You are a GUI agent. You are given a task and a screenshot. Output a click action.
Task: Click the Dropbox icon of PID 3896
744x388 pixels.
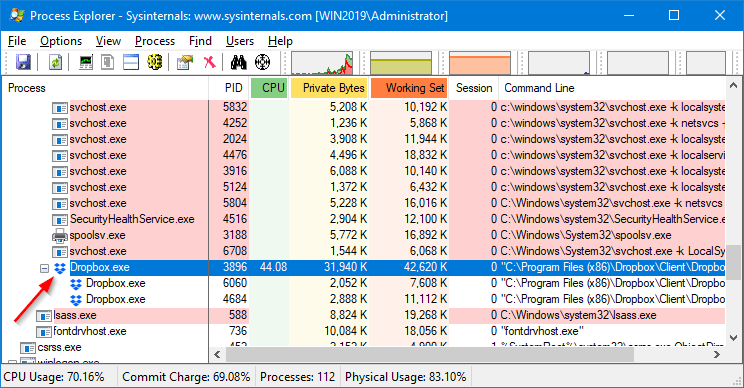click(60, 268)
